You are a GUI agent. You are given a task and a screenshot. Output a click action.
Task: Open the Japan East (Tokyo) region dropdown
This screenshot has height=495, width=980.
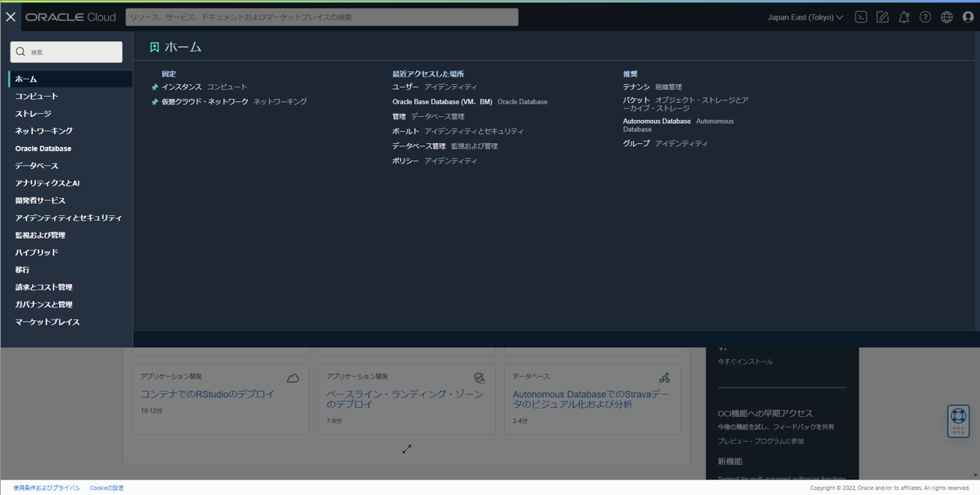[805, 16]
